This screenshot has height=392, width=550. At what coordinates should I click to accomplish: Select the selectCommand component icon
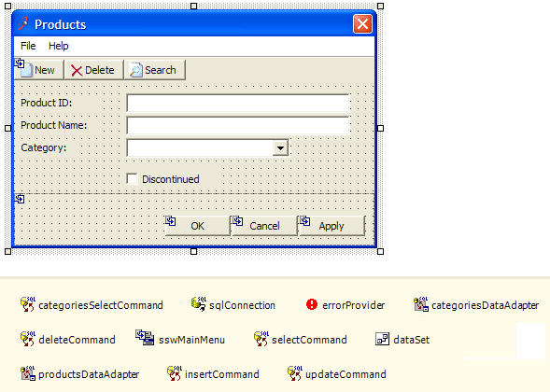tap(261, 339)
